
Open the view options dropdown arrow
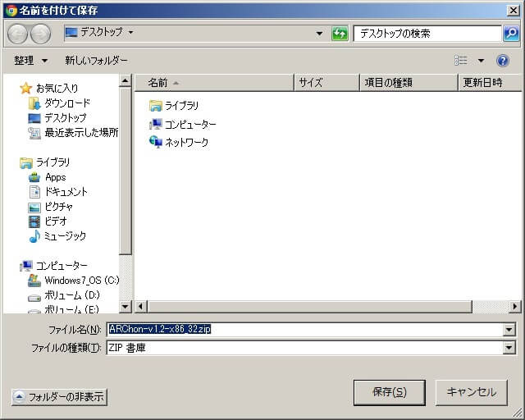coord(481,61)
